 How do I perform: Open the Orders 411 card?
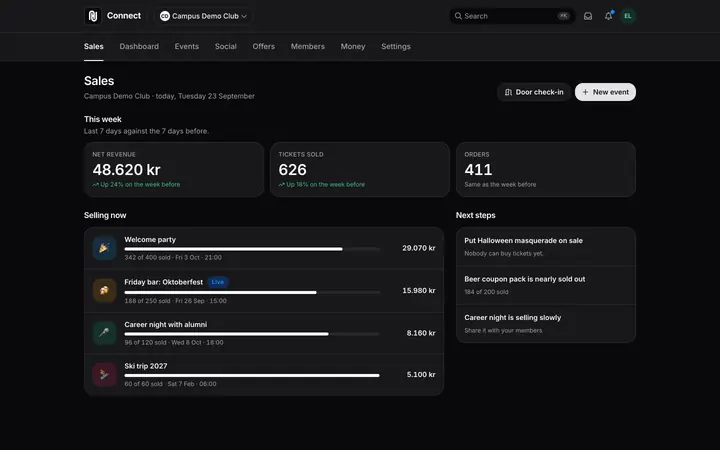click(546, 169)
